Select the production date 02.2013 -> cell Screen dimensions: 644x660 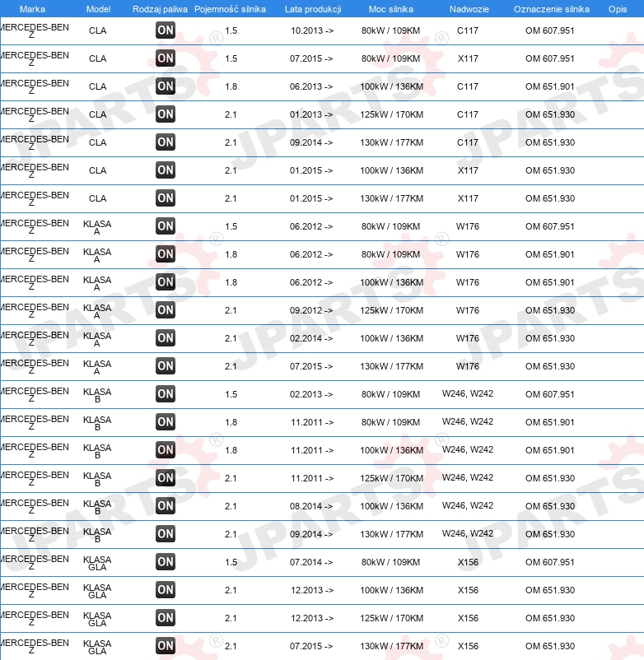coord(311,394)
